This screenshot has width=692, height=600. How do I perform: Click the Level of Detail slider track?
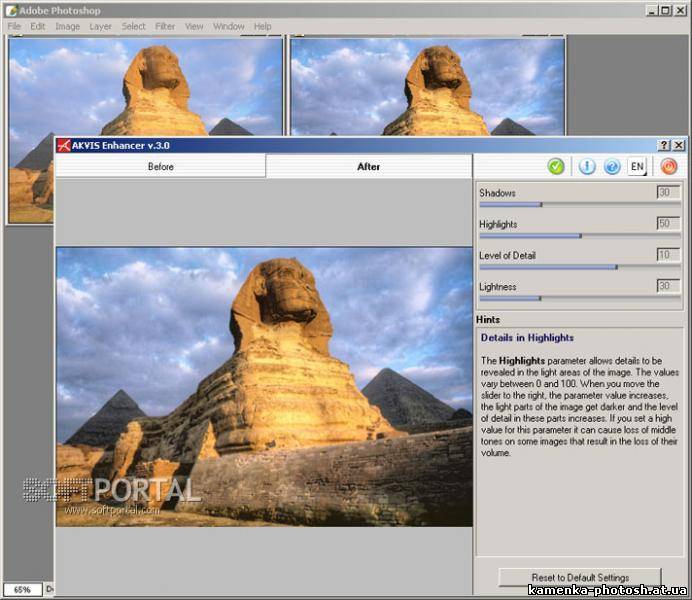[580, 267]
